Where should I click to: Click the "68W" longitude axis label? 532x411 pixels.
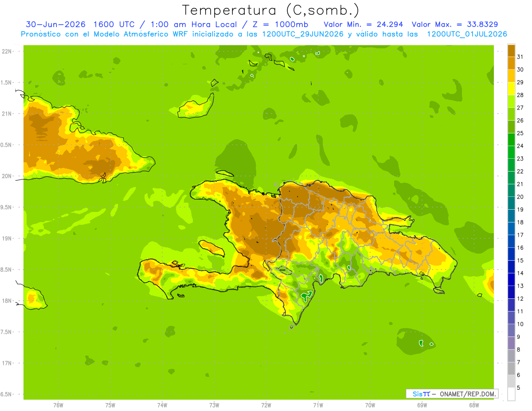pyautogui.click(x=474, y=405)
